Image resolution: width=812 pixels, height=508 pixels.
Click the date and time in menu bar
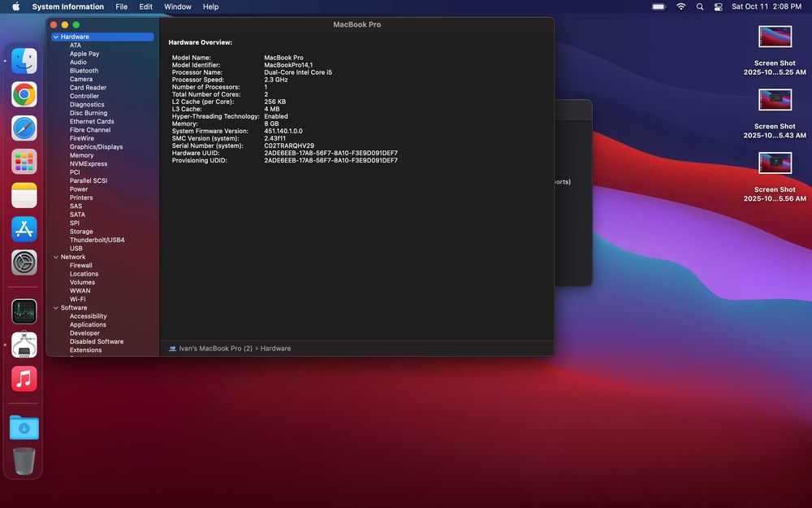click(x=767, y=7)
